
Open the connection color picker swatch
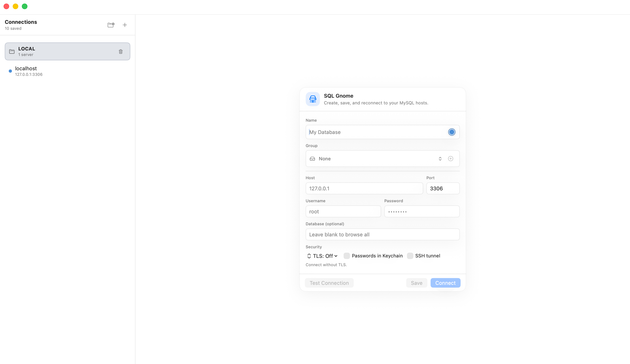(451, 132)
